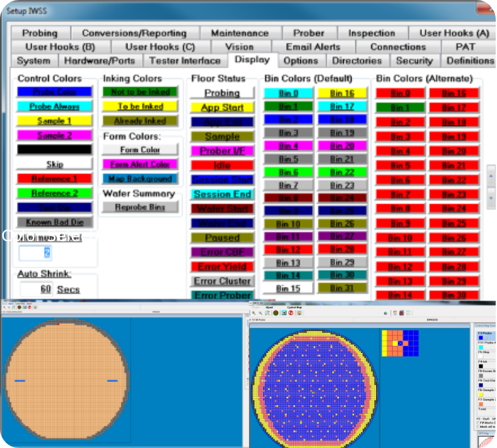This screenshot has height=448, width=497.
Task: Open the Adjust menu in right map window
Action: click(269, 307)
